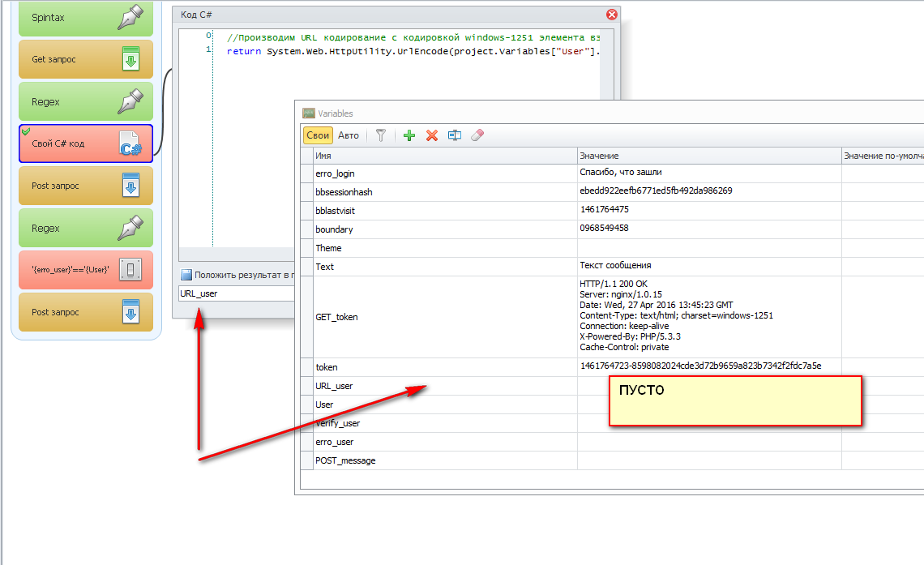Switch to the Свои variables tab
Image resolution: width=924 pixels, height=565 pixels.
point(318,135)
